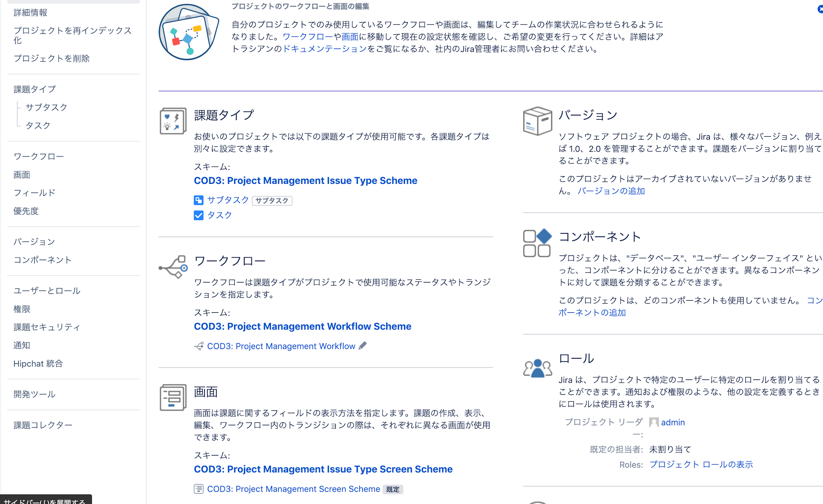Dismiss the workflow editing banner

(820, 9)
